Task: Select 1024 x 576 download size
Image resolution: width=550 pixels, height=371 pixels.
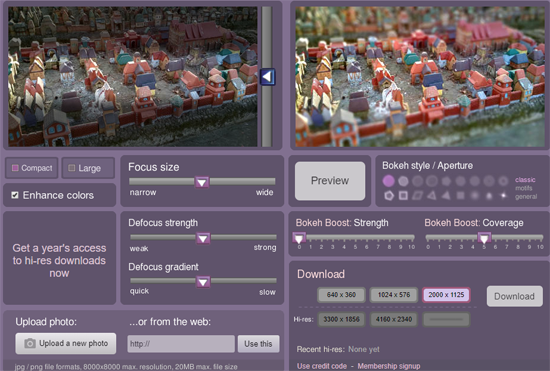Action: (394, 295)
